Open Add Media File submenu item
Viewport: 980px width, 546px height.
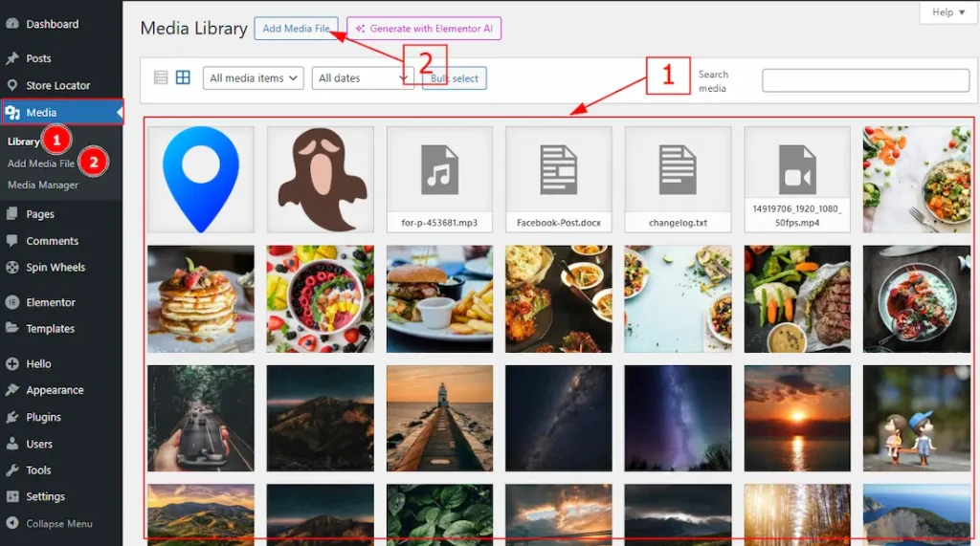click(41, 164)
